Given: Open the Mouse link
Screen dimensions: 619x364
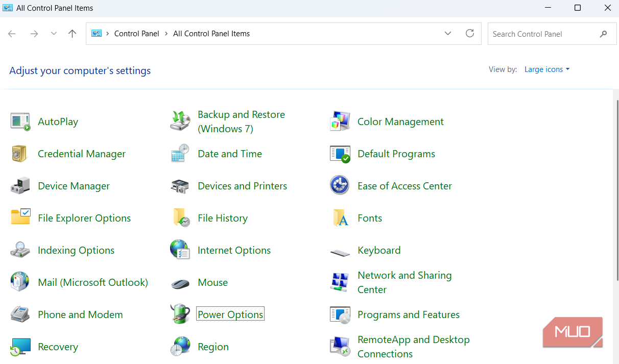Looking at the screenshot, I should tap(213, 282).
